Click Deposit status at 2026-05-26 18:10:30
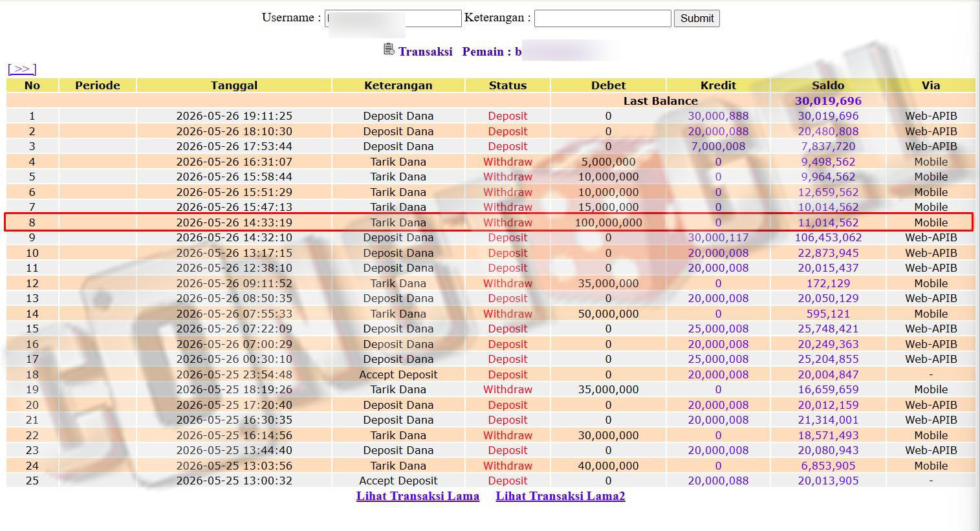Viewport: 980px width, 531px height. point(508,131)
